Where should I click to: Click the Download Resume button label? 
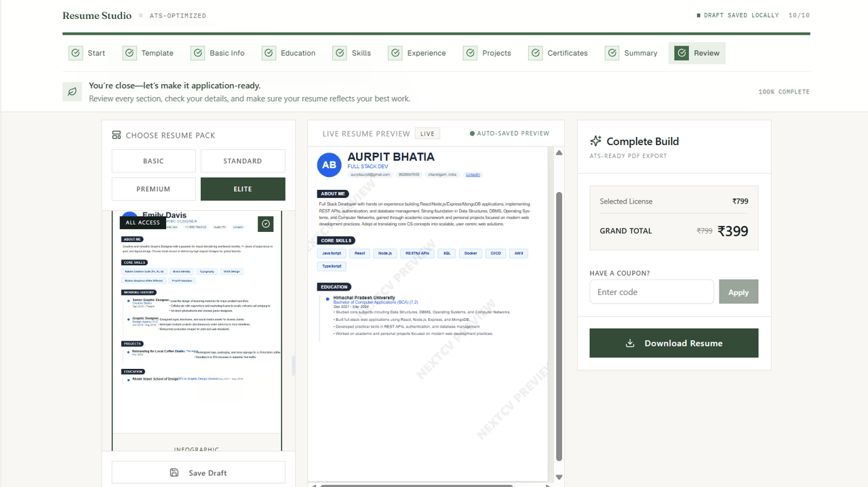(684, 343)
